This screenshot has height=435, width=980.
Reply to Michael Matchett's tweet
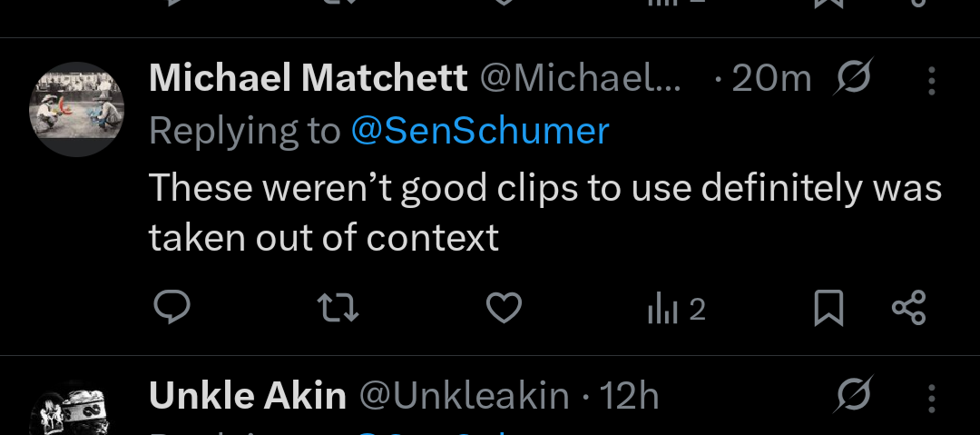pos(171,310)
